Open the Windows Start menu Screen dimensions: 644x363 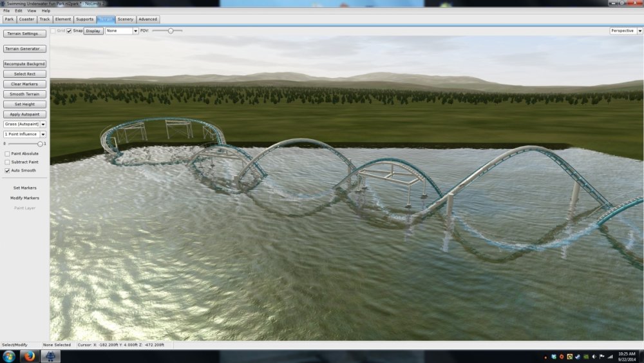[9, 357]
